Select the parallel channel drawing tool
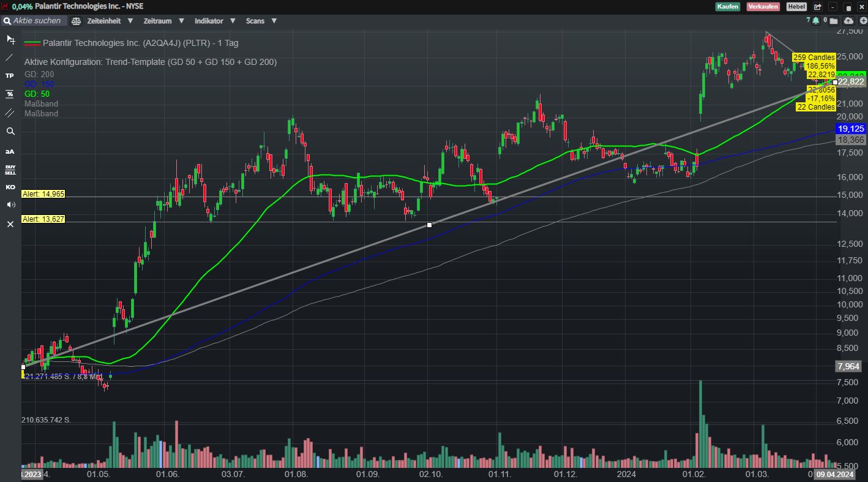Image resolution: width=868 pixels, height=482 pixels. point(10,113)
